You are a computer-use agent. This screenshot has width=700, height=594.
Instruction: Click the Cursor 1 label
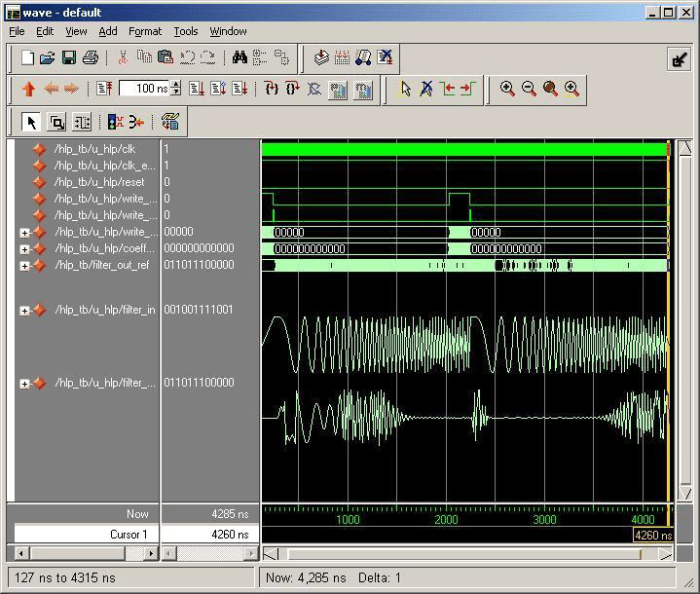129,534
